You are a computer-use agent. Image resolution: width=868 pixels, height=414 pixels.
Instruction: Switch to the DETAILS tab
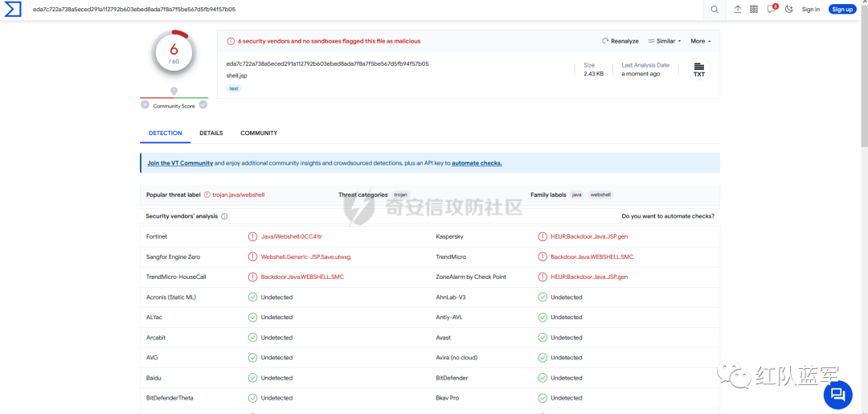click(211, 133)
